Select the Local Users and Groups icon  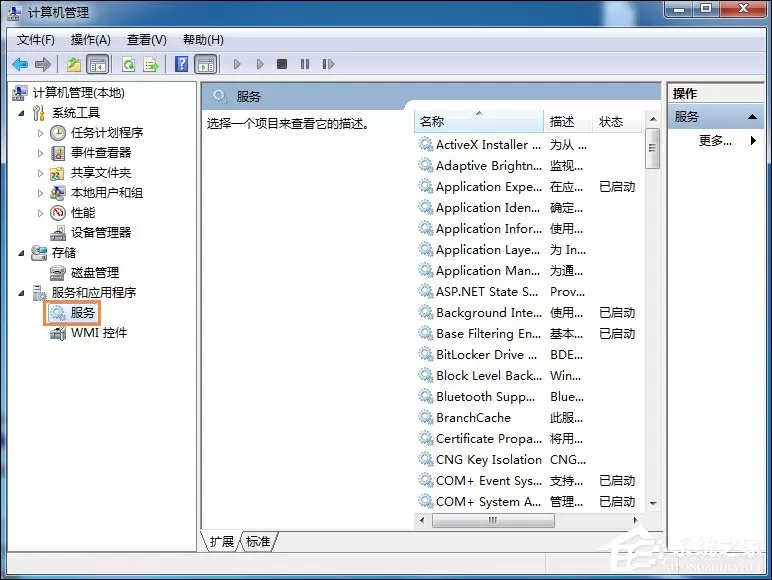58,193
